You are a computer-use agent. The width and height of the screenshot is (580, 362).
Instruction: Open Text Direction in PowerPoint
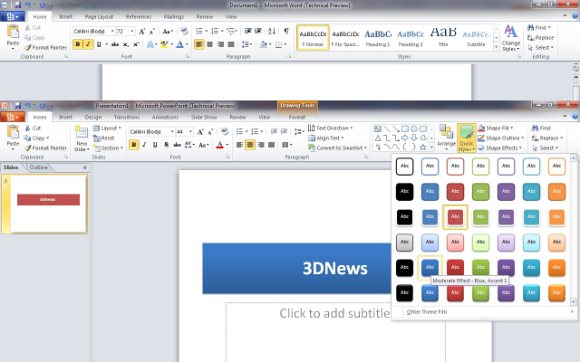(x=330, y=128)
